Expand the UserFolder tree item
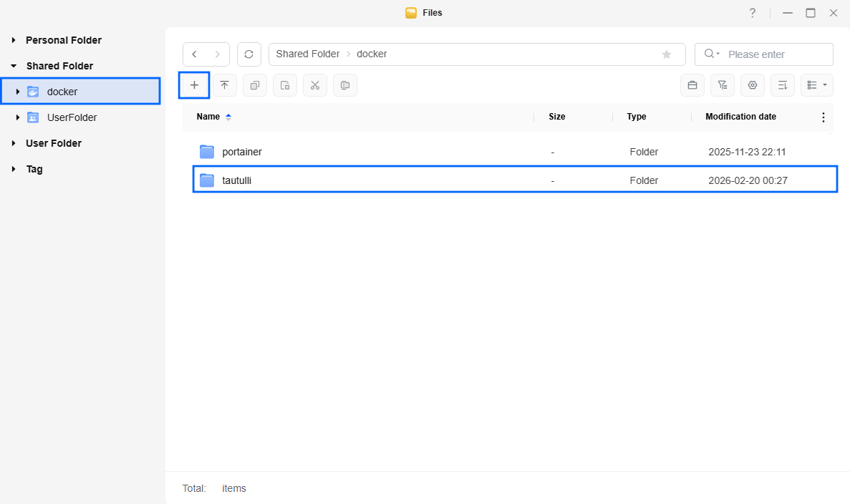The image size is (850, 504). 17,117
